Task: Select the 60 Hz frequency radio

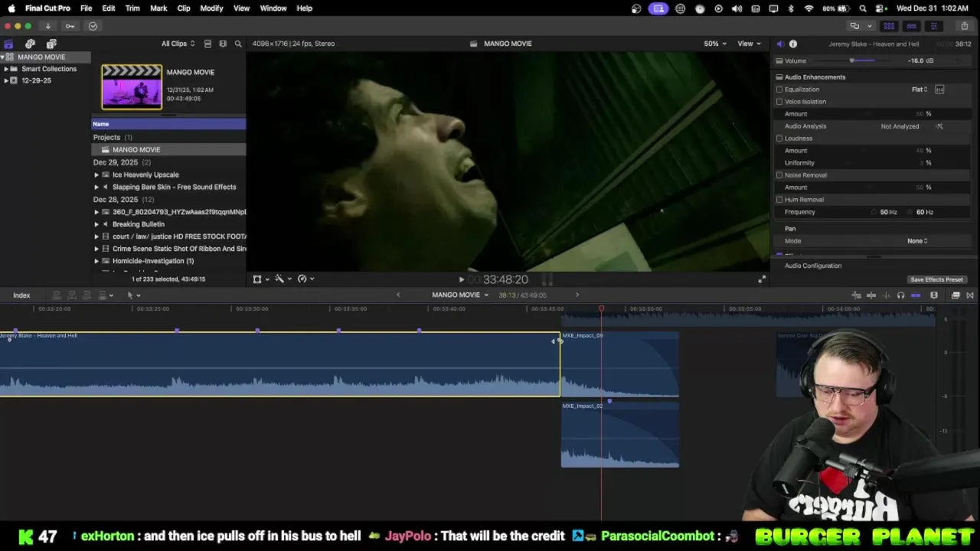Action: 911,212
